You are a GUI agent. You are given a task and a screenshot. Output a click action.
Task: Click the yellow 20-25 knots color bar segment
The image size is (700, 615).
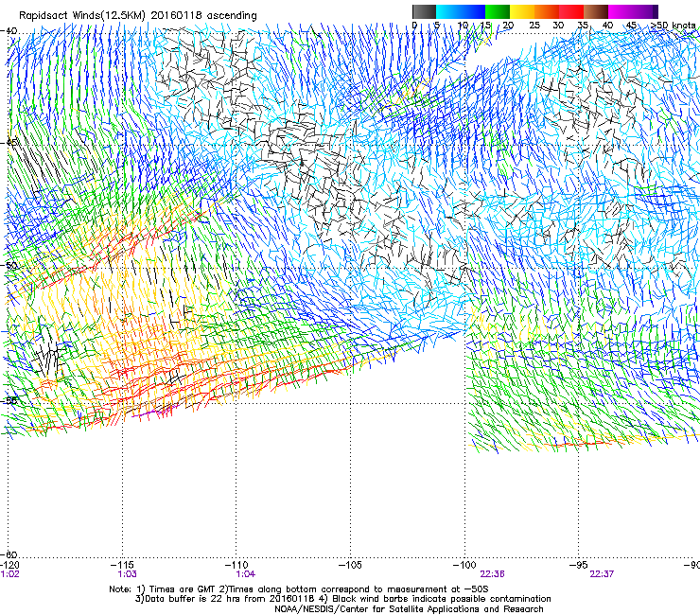tap(522, 11)
